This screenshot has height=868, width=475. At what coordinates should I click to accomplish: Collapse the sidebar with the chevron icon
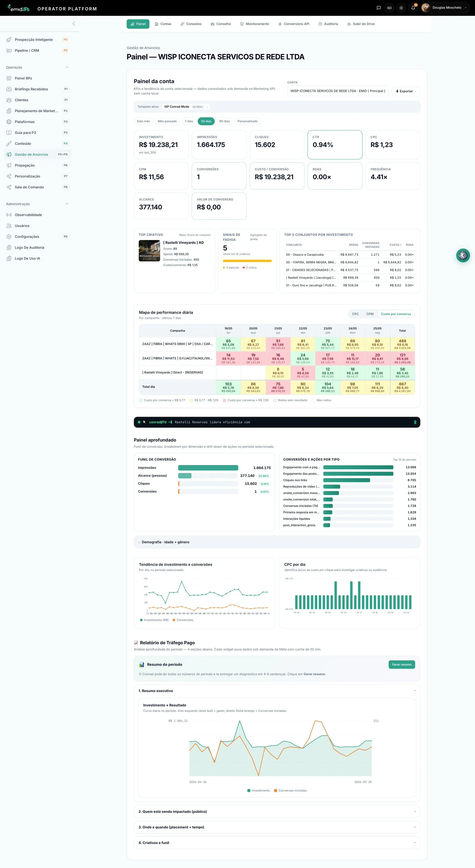74,23
